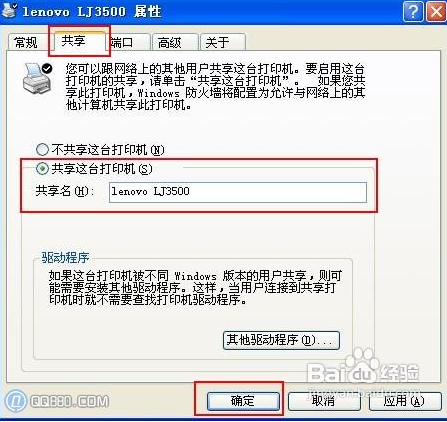Image resolution: width=447 pixels, height=422 pixels.
Task: Select 共享这台打印机 radio button
Action: 42,169
